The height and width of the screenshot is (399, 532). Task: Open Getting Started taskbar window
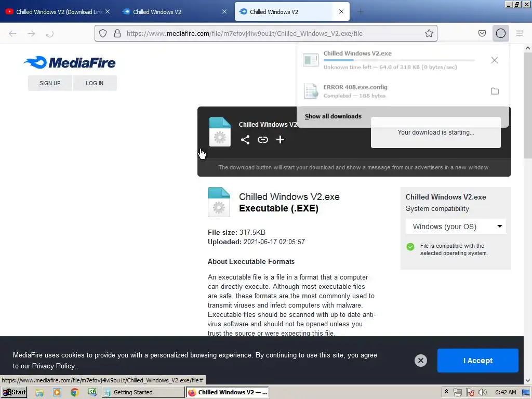tap(143, 393)
